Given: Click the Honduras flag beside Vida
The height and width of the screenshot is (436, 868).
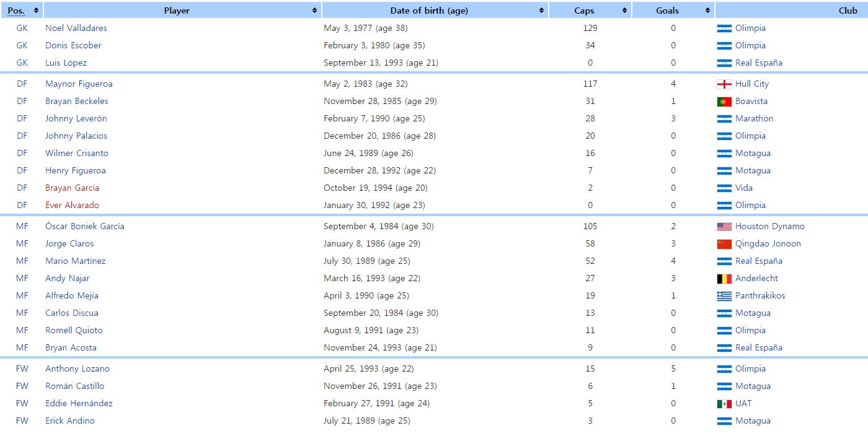Looking at the screenshot, I should (x=724, y=188).
